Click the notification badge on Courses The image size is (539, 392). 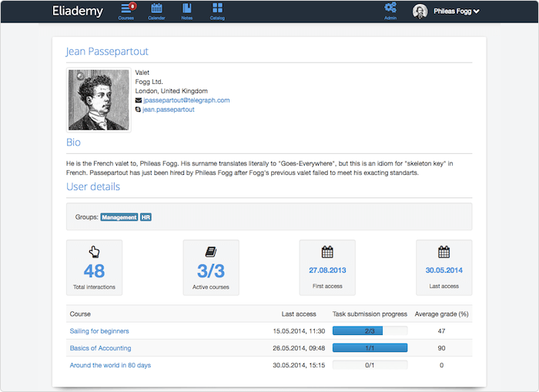(x=132, y=6)
